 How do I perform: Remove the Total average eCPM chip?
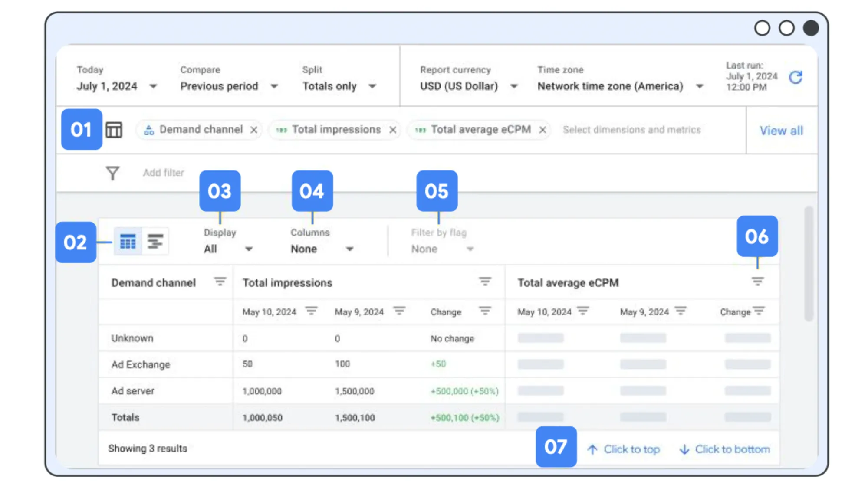[543, 130]
